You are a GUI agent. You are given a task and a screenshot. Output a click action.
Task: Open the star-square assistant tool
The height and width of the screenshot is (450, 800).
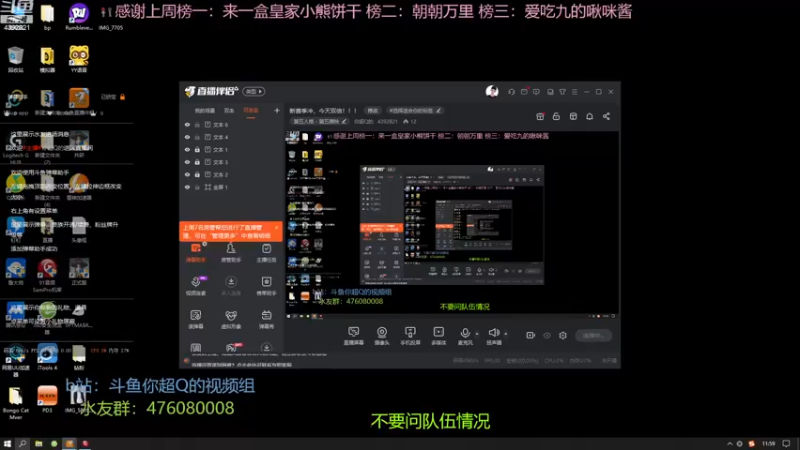click(x=266, y=286)
